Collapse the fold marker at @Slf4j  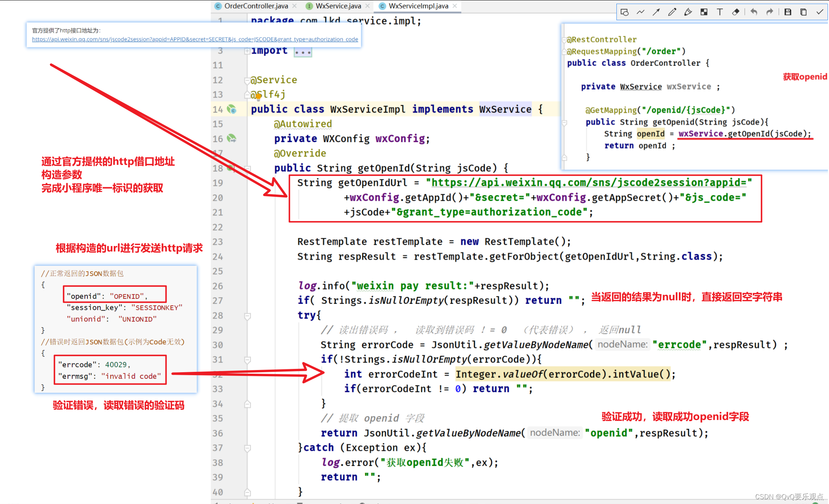[x=247, y=95]
